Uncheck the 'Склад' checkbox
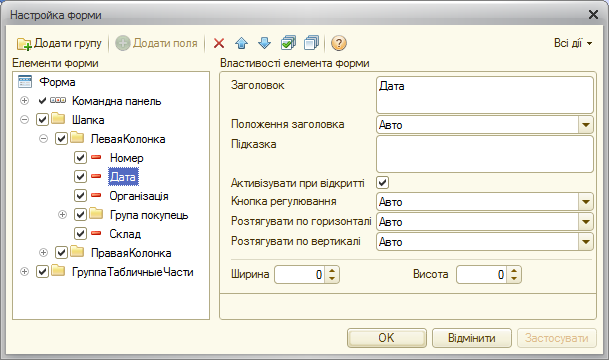 coord(80,233)
